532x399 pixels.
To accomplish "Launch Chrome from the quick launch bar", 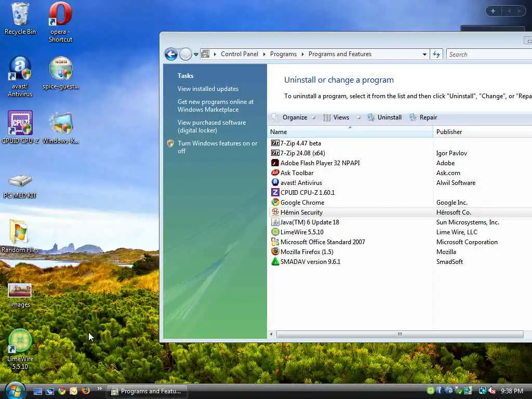I will 62,391.
